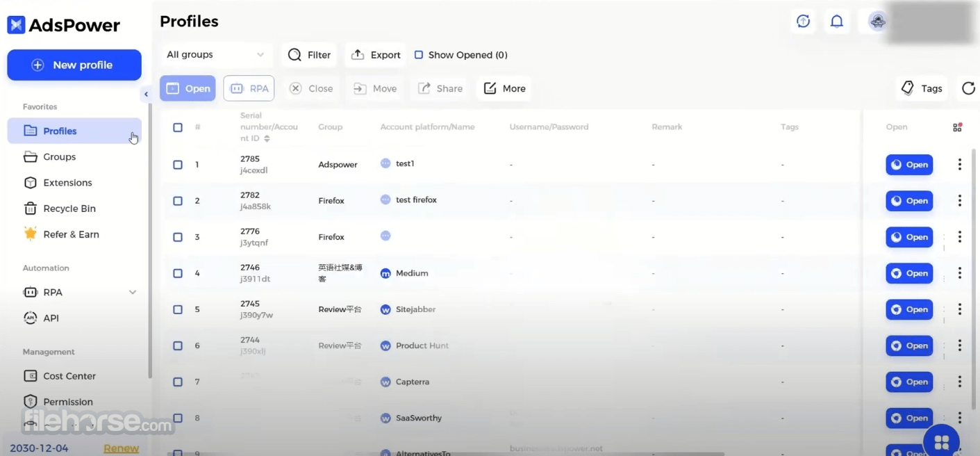Screen dimensions: 980x456
Task: Check the box for profile test1
Action: tap(178, 165)
